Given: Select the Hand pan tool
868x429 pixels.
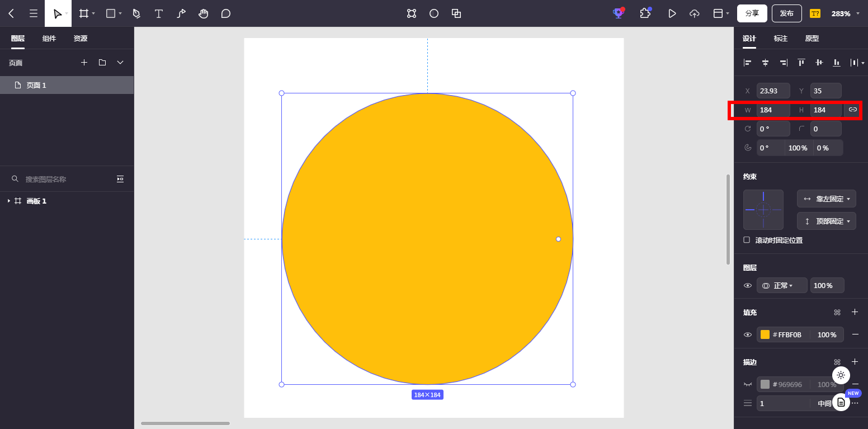Looking at the screenshot, I should coord(204,13).
